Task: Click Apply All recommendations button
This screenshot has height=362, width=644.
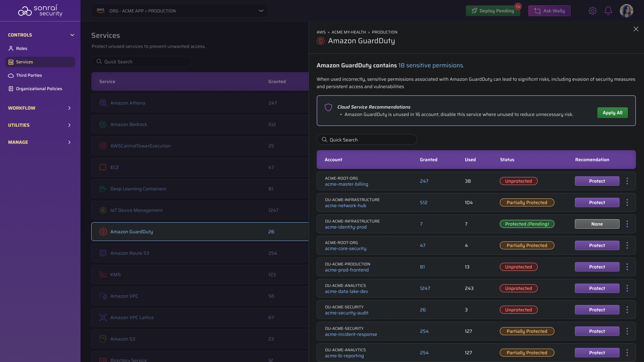Action: pos(612,113)
